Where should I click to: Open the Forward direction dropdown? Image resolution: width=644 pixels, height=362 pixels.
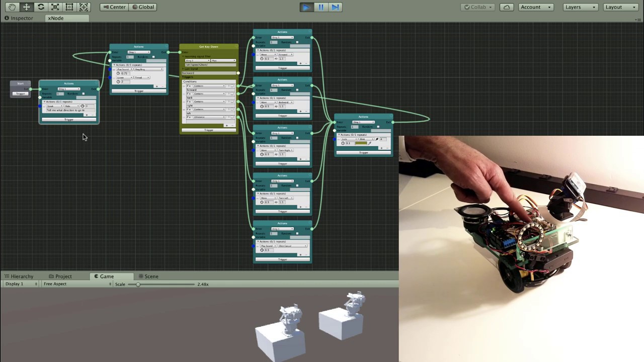point(285,54)
